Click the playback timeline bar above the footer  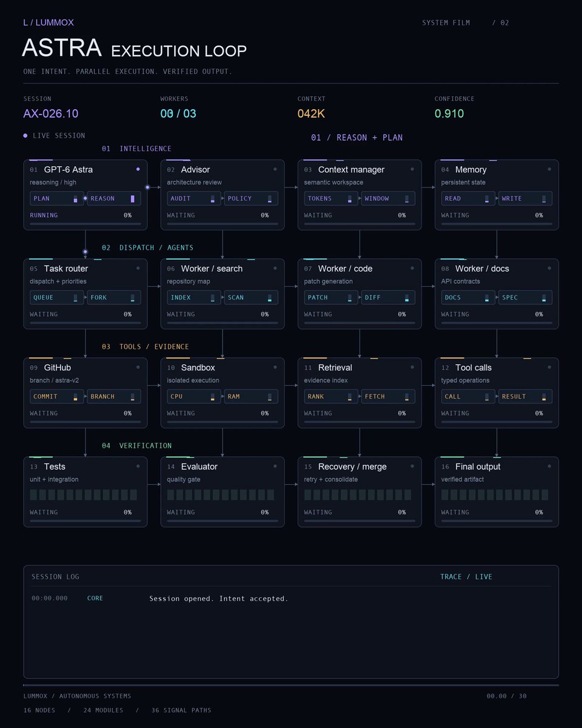(x=291, y=685)
